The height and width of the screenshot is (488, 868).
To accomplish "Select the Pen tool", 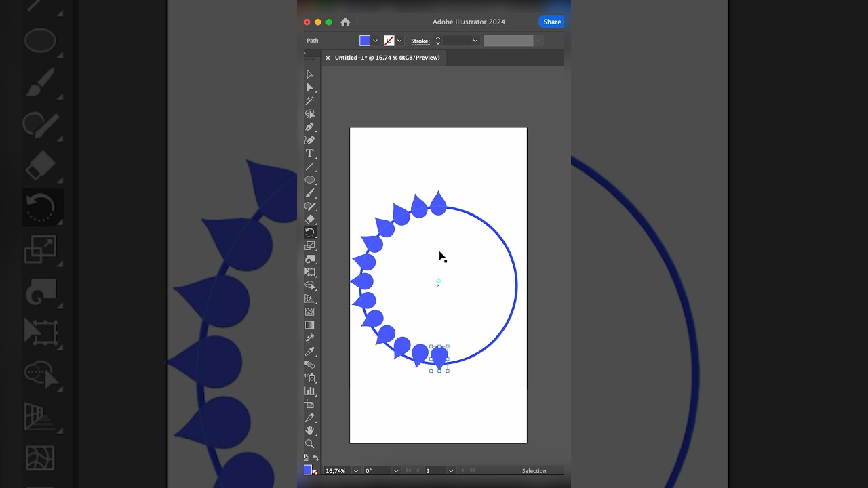I will (310, 127).
